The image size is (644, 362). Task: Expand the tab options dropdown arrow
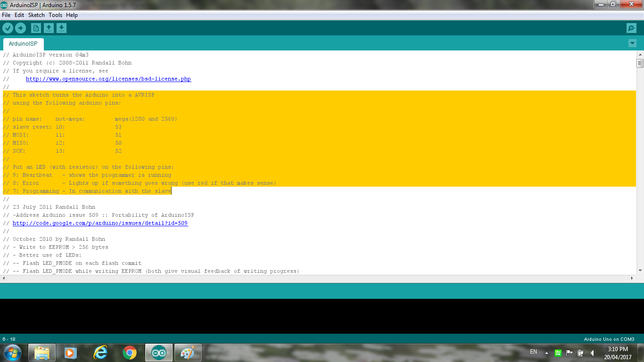(x=632, y=43)
